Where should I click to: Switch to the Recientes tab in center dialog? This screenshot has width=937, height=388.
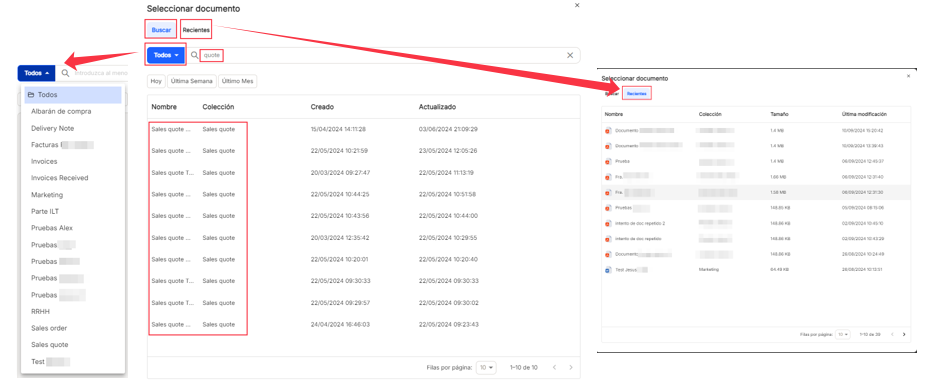point(196,30)
